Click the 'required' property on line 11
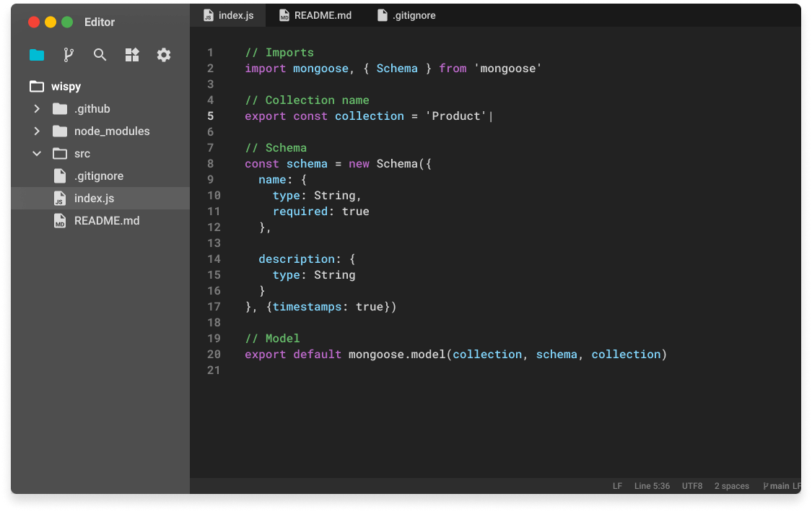The width and height of the screenshot is (812, 512). (x=300, y=212)
